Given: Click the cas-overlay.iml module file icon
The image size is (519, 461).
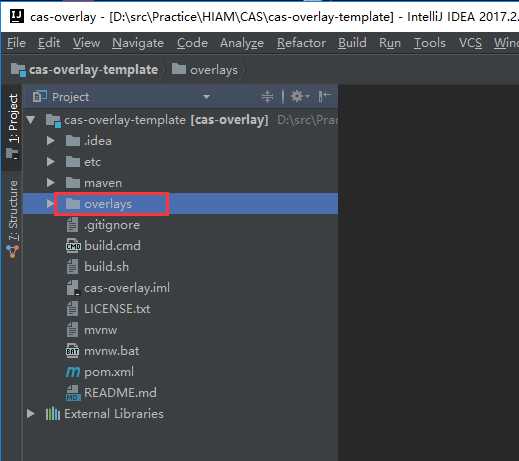Looking at the screenshot, I should click(73, 288).
